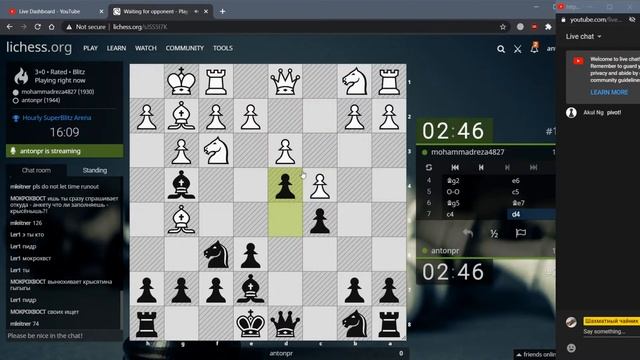The height and width of the screenshot is (360, 640).
Task: Open antonpr (1944) profile in game info
Action: (x=41, y=100)
